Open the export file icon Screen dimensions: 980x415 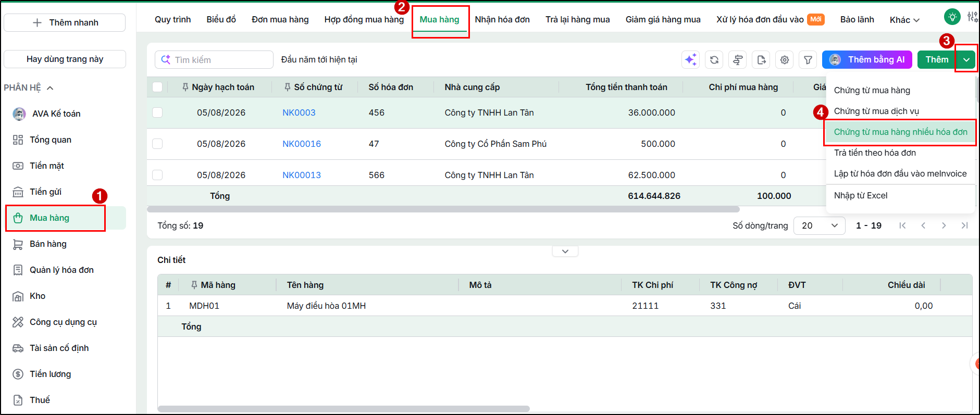pos(761,60)
